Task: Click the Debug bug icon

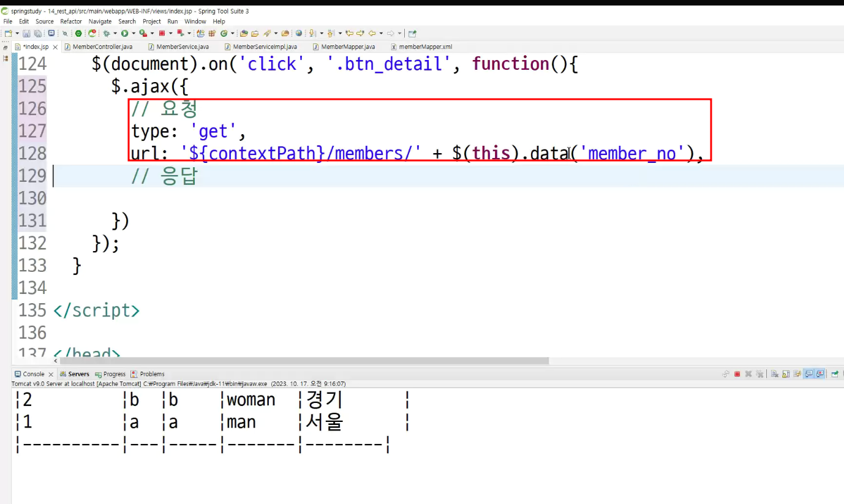Action: pyautogui.click(x=107, y=33)
